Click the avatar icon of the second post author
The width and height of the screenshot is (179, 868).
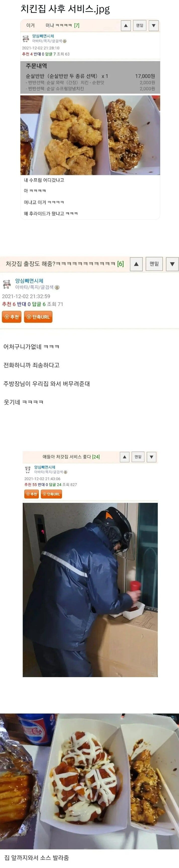7,284
